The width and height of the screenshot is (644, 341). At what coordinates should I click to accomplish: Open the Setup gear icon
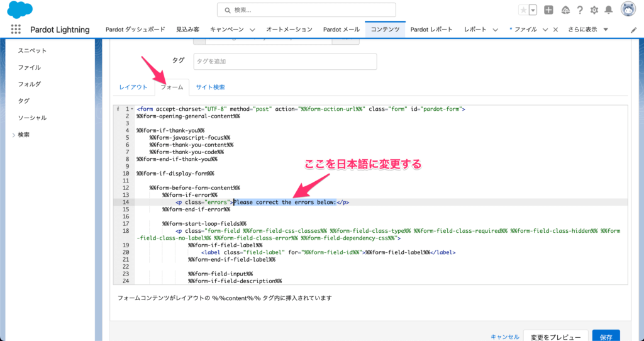coord(594,10)
